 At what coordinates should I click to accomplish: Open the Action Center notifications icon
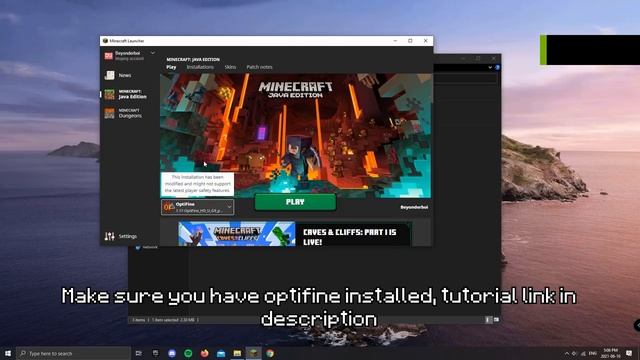[x=629, y=353]
